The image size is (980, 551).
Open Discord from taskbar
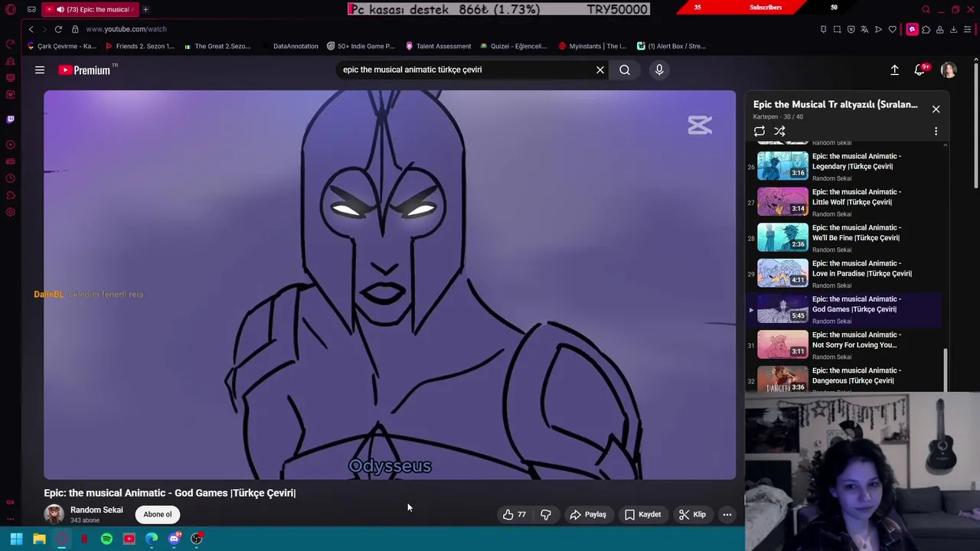coord(174,539)
